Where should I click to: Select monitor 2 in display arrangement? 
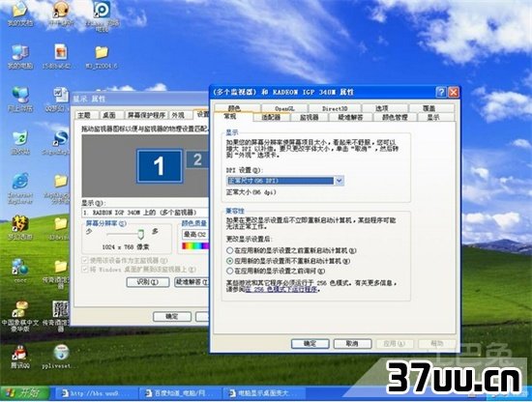pyautogui.click(x=197, y=159)
